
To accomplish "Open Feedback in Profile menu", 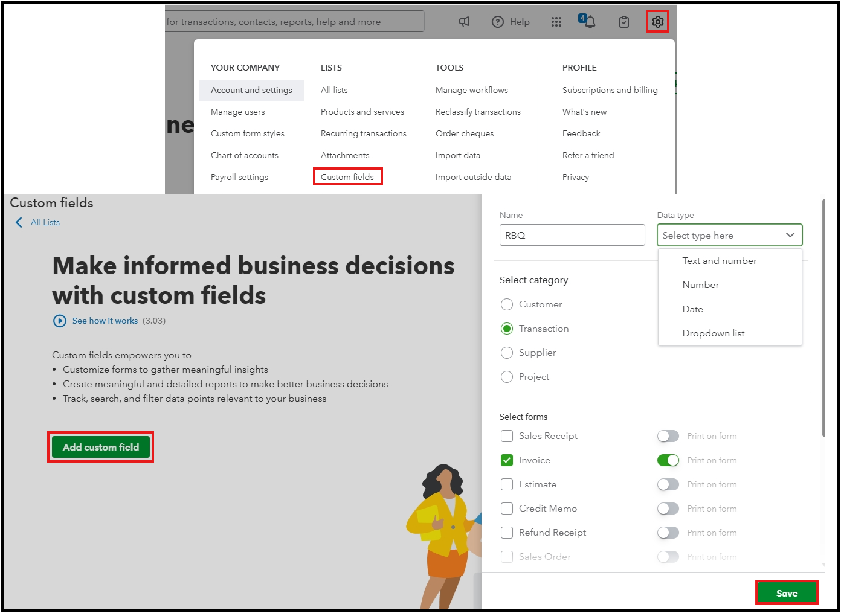I will (x=581, y=133).
